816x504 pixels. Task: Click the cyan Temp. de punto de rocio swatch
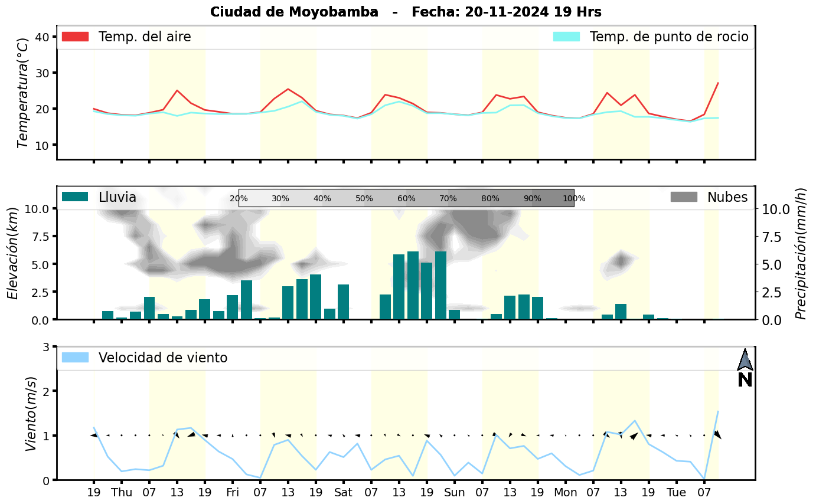coord(566,37)
